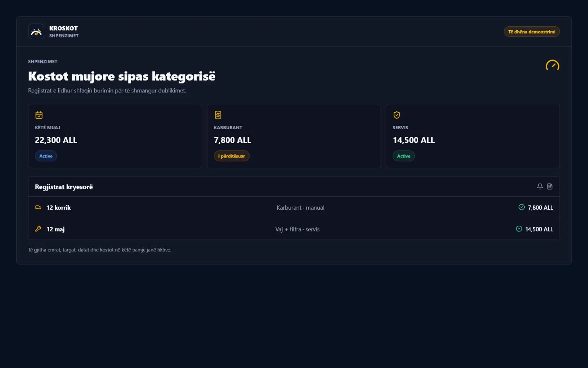This screenshot has height=368, width=588.
Task: Click the car icon next to 12 korrik
Action: tap(38, 207)
